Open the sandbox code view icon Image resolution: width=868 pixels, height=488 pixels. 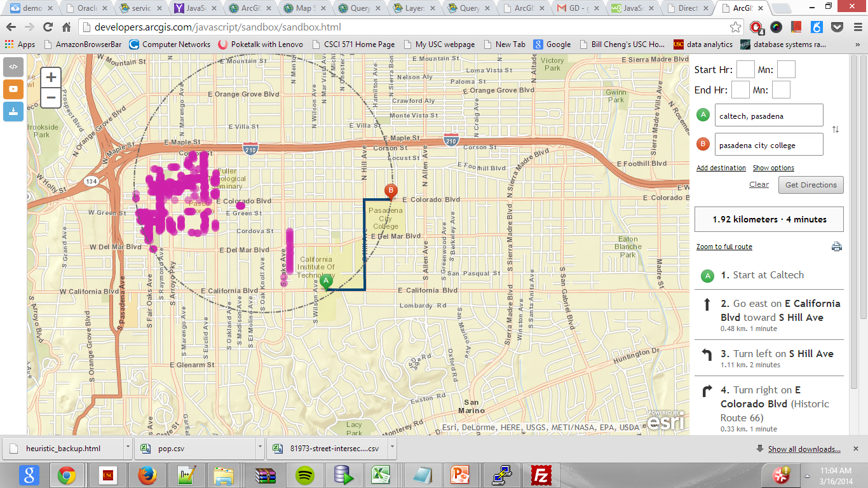point(13,67)
